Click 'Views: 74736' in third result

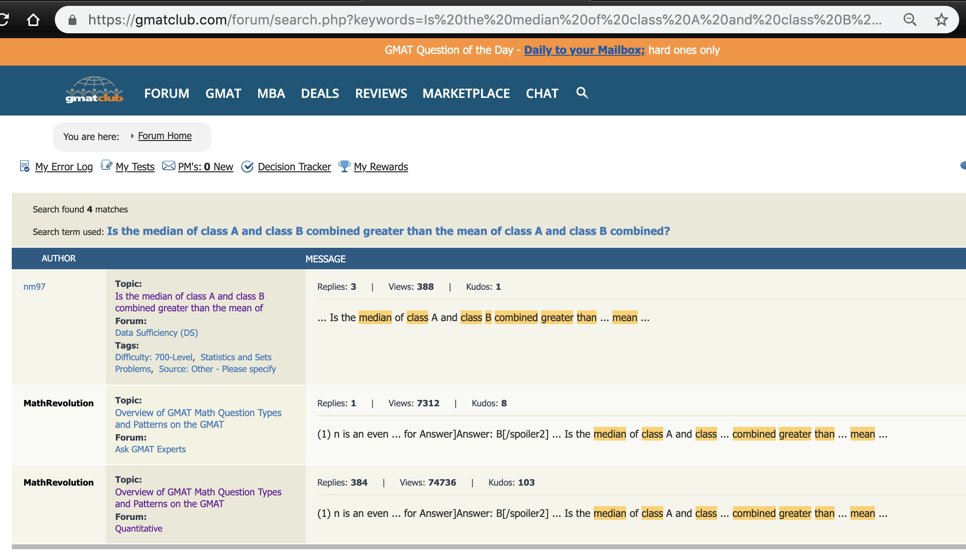coord(428,483)
